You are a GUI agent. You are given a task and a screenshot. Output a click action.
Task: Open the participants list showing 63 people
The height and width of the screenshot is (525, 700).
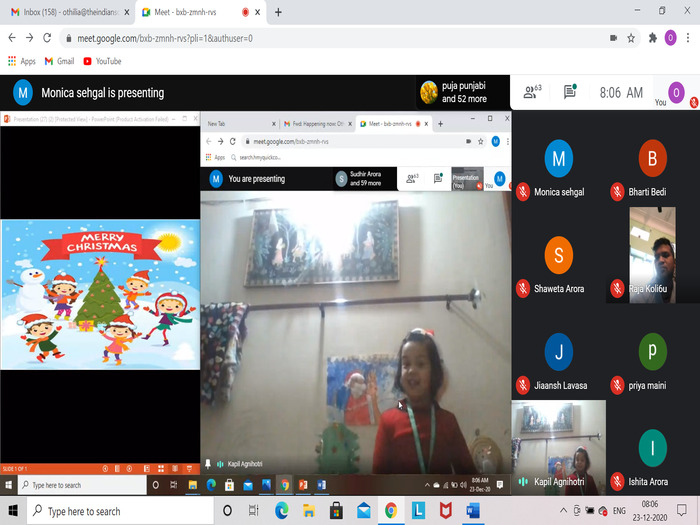coord(532,92)
